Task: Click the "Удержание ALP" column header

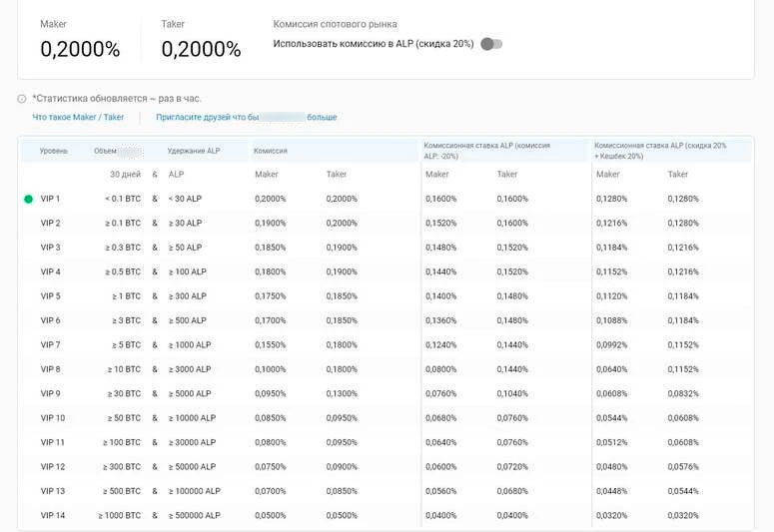Action: pyautogui.click(x=194, y=151)
